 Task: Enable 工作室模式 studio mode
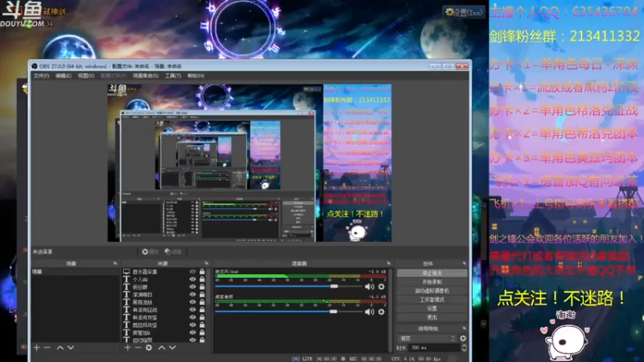click(x=432, y=299)
